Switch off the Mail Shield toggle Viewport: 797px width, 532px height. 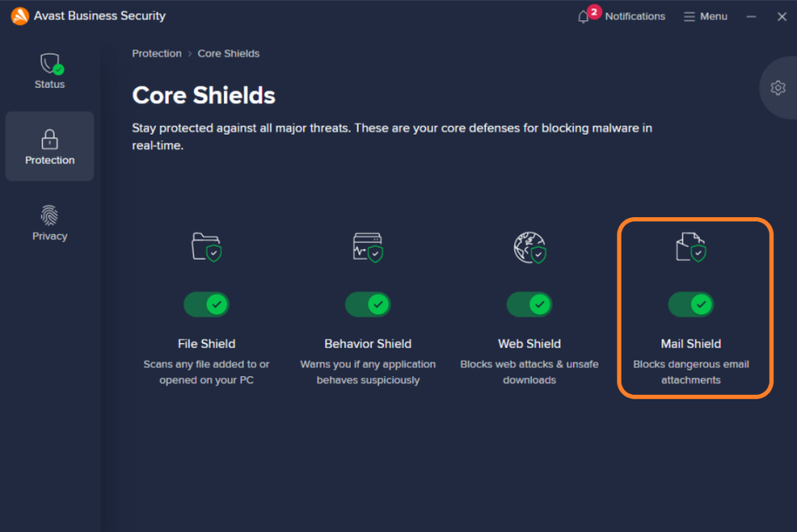point(691,305)
